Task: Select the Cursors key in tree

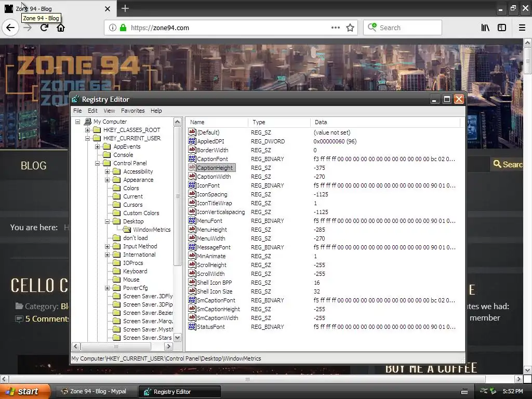Action: 132,205
